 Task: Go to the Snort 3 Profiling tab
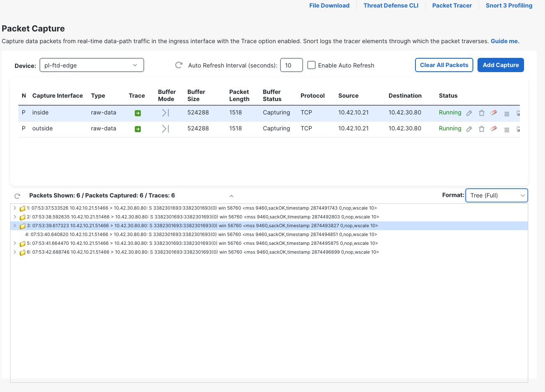(x=509, y=5)
